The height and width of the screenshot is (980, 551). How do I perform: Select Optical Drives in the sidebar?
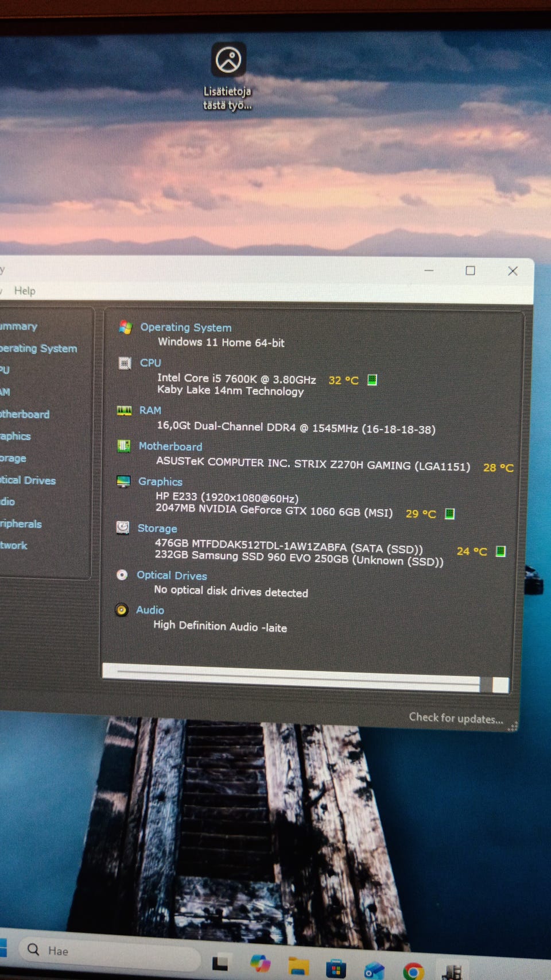pyautogui.click(x=28, y=480)
